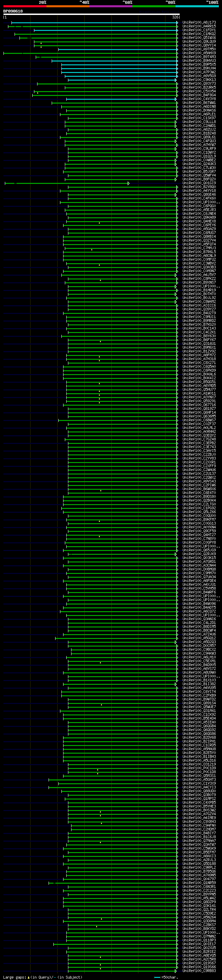Select the UniRef100_B4BIY7 label
This screenshot has width=222, height=980.
[x=199, y=833]
